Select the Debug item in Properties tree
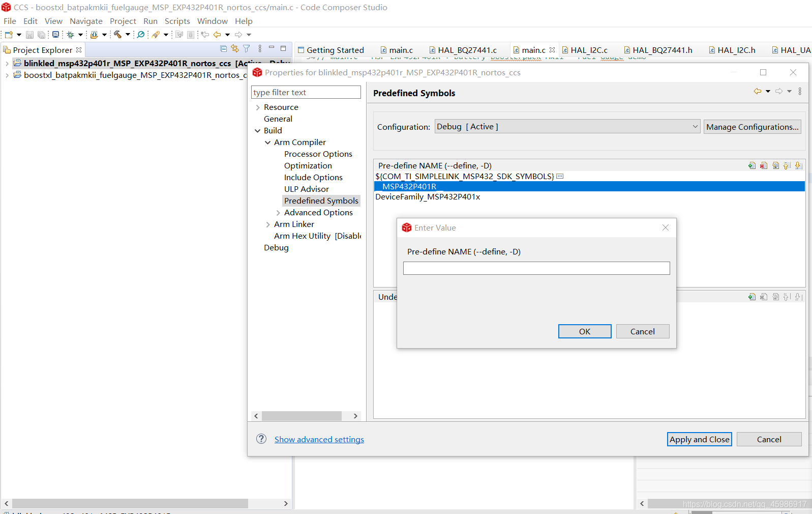 tap(276, 248)
